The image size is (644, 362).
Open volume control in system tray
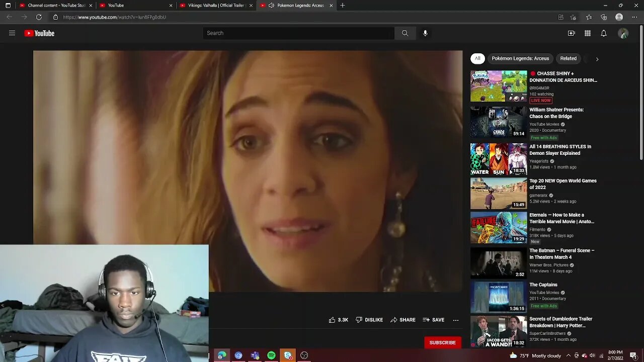(592, 355)
